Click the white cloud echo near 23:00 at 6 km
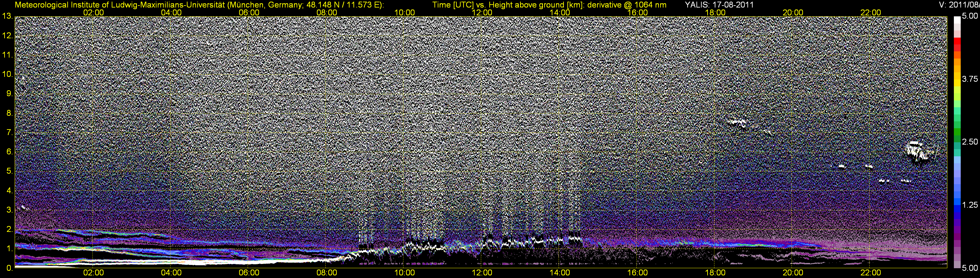980x278 pixels. pos(917,152)
